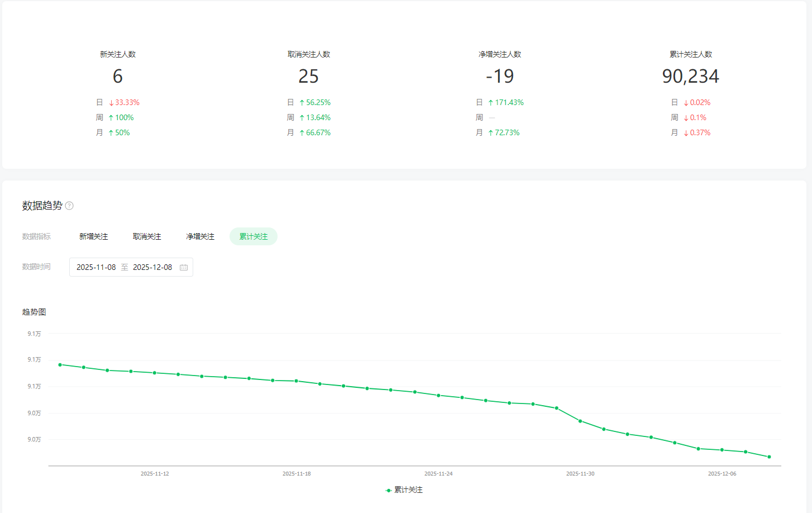
Task: Click the 新关注人数 card title
Action: coord(118,54)
